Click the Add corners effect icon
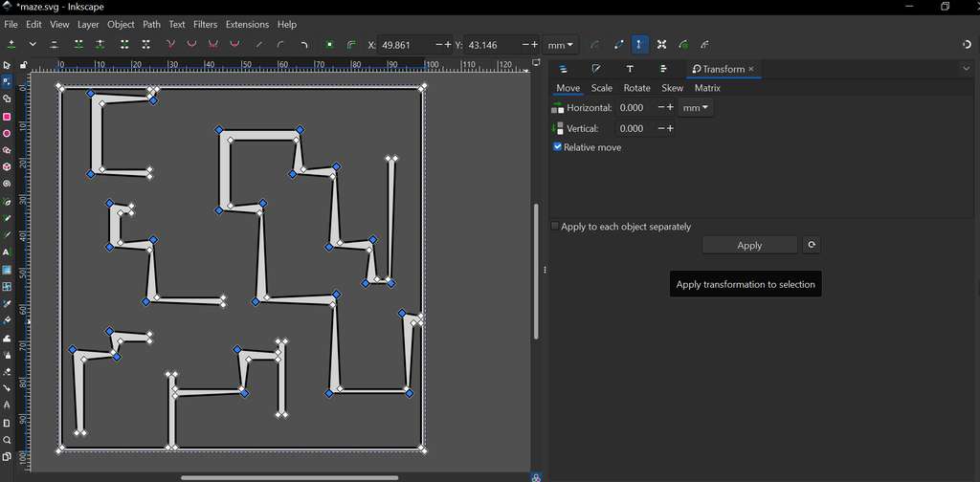The height and width of the screenshot is (482, 980). [x=304, y=44]
